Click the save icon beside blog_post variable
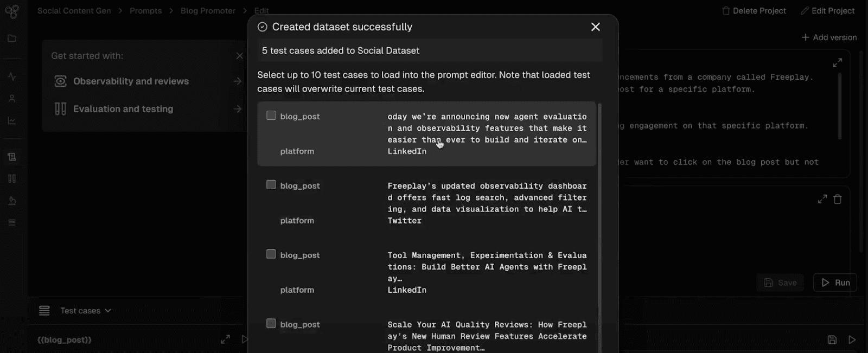This screenshot has height=353, width=868. pyautogui.click(x=832, y=340)
